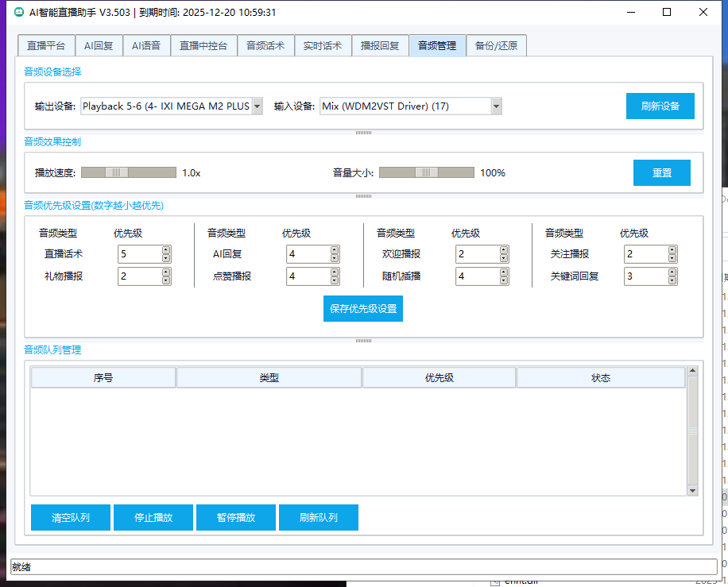Expand the 输入设备 combo box

[x=496, y=106]
